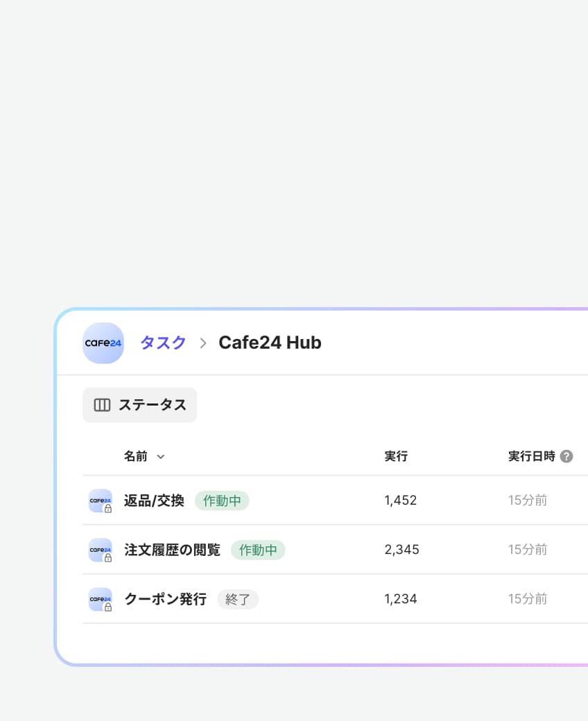This screenshot has height=721, width=588.
Task: Toggle the 終了 status on クーポン発行
Action: point(238,599)
